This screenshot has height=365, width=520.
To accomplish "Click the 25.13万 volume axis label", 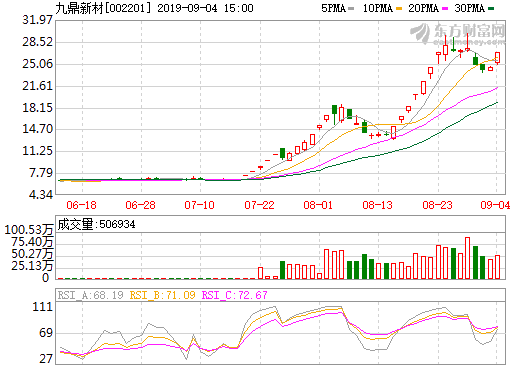I will (32, 266).
